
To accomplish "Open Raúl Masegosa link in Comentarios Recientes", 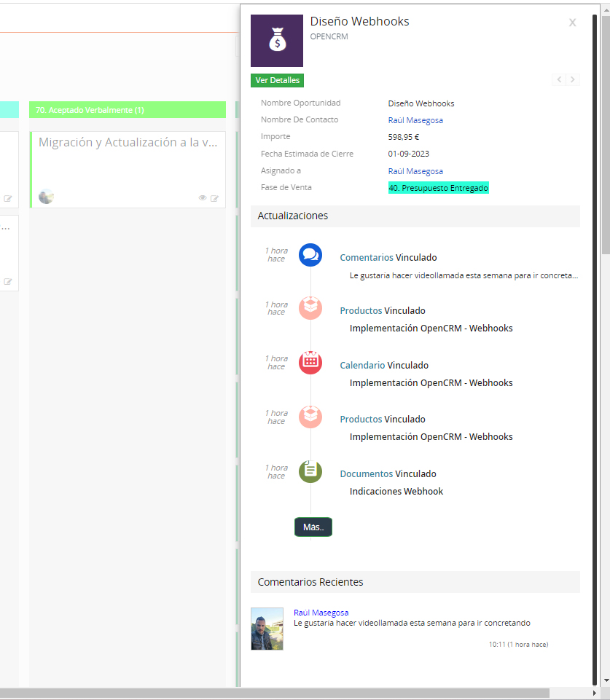I will (321, 613).
